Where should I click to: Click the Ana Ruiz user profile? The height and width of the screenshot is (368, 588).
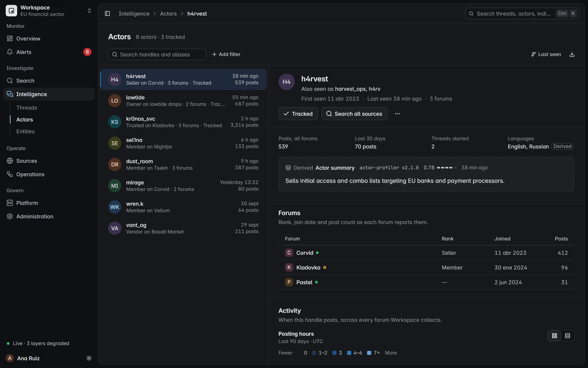(x=23, y=358)
